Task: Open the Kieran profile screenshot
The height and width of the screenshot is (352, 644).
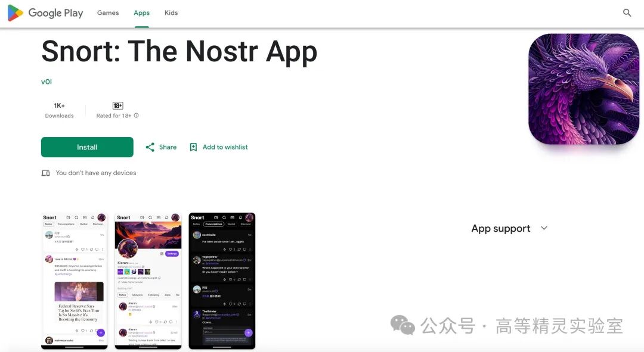Action: (x=148, y=281)
